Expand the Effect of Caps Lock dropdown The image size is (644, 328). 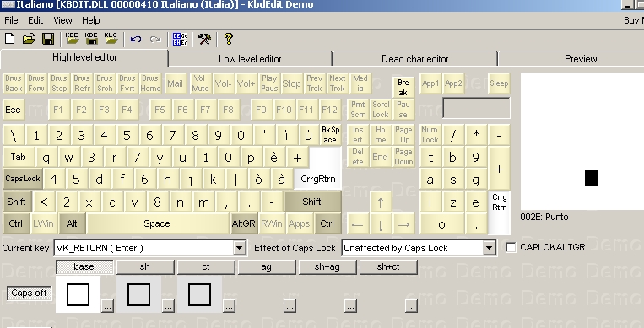489,248
